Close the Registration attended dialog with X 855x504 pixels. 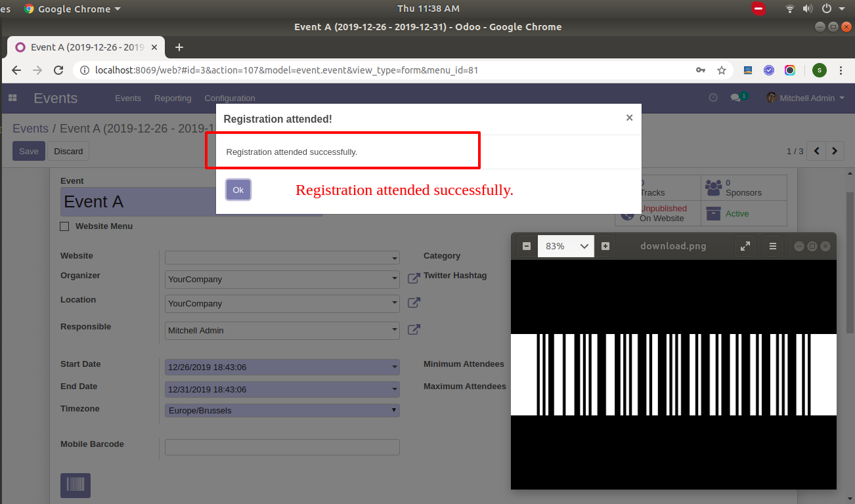point(629,118)
